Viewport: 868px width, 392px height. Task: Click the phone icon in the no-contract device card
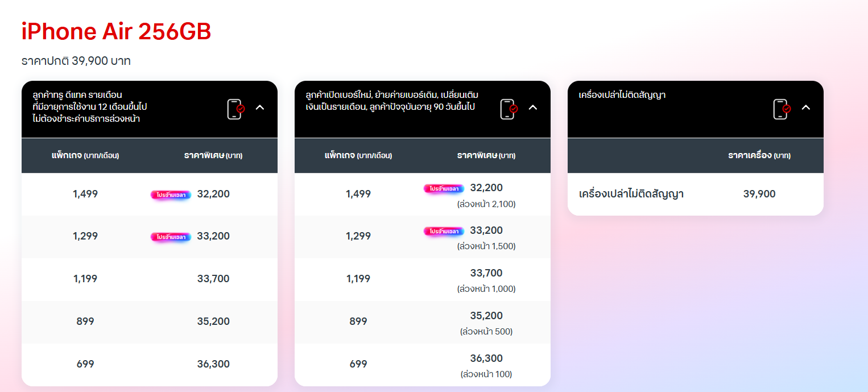click(781, 109)
